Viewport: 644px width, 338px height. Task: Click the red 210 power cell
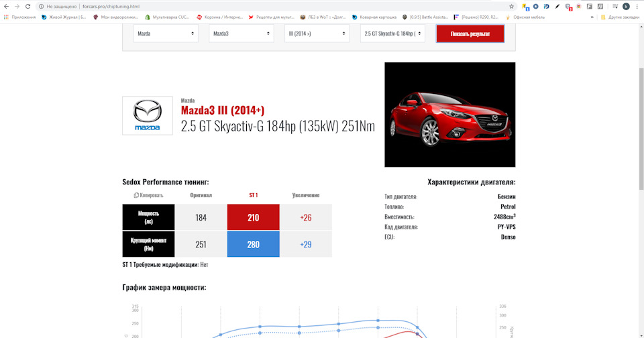coord(254,217)
